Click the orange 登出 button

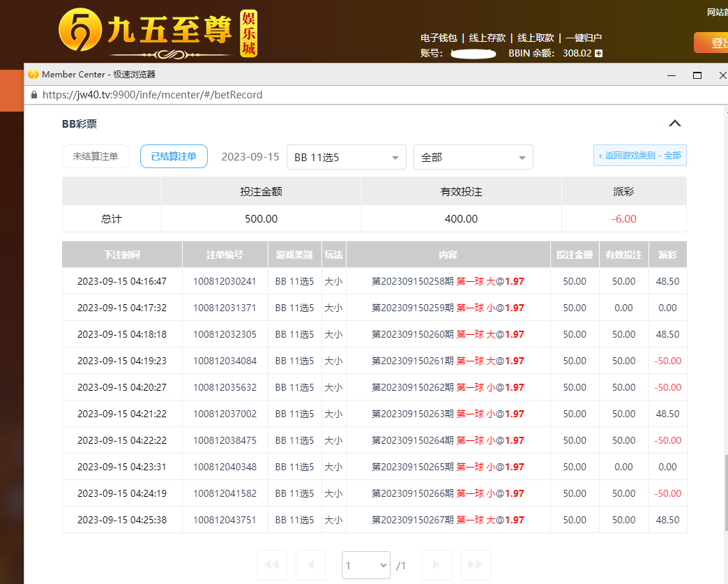pyautogui.click(x=711, y=43)
